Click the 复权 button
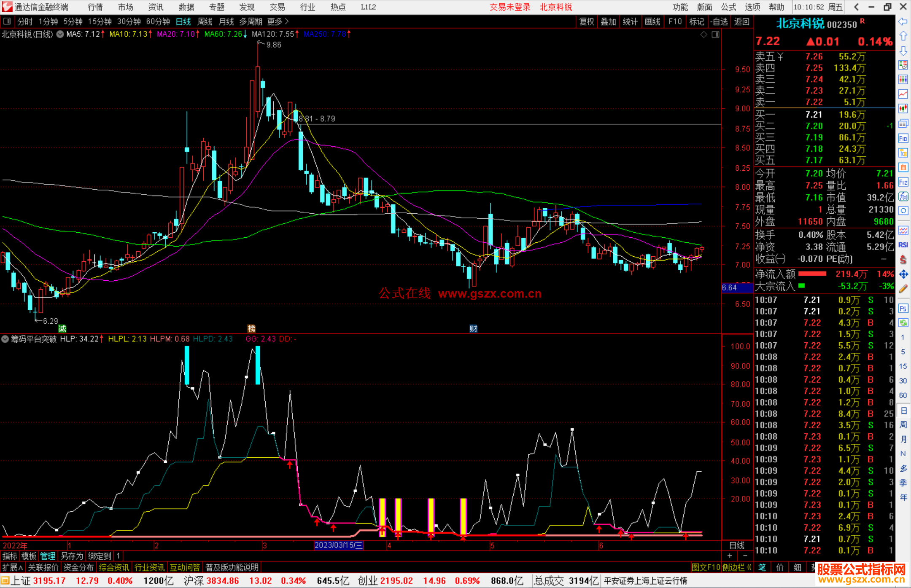The height and width of the screenshot is (588, 911). (586, 21)
